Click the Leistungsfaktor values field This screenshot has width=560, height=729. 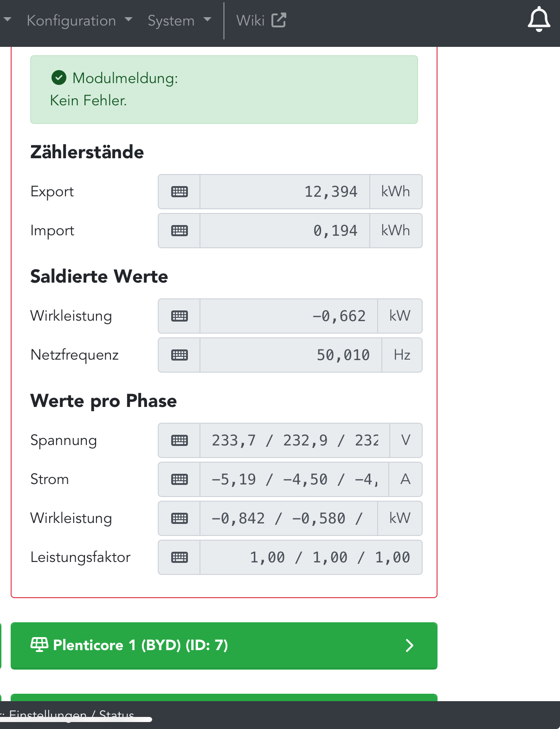311,557
